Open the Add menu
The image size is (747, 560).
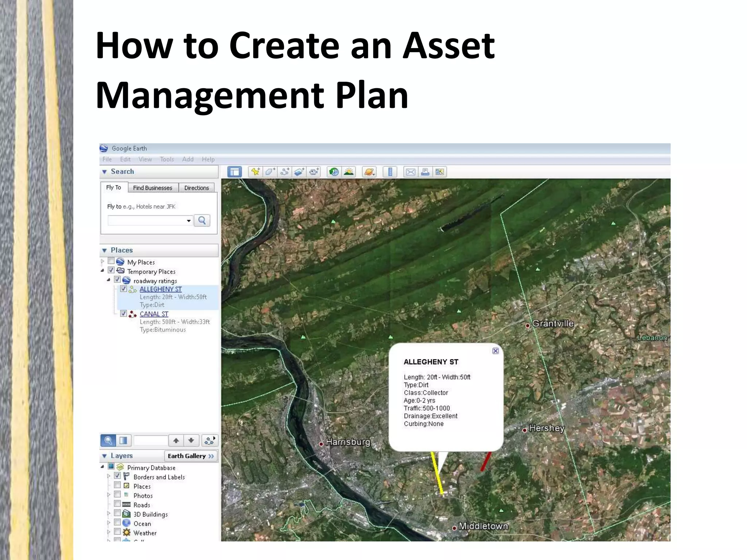click(x=188, y=159)
